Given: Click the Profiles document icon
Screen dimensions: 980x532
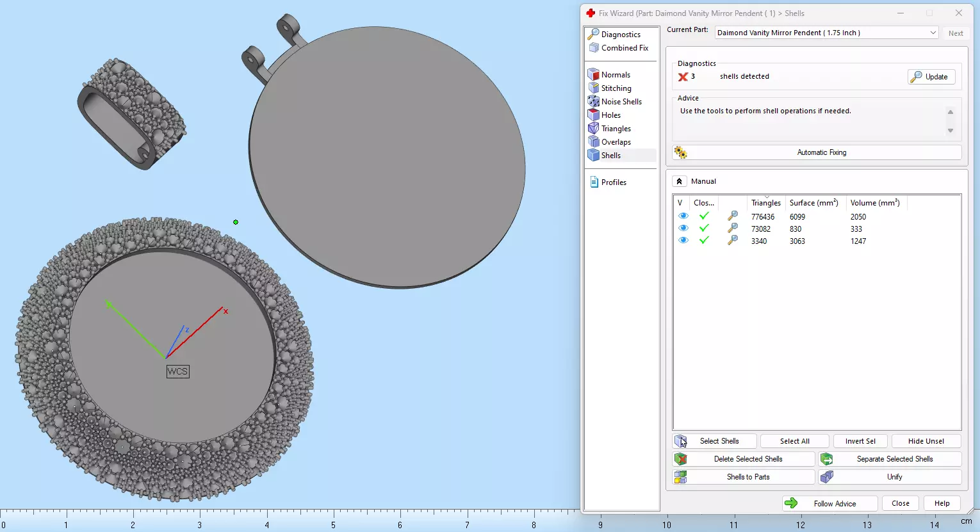Looking at the screenshot, I should (594, 182).
